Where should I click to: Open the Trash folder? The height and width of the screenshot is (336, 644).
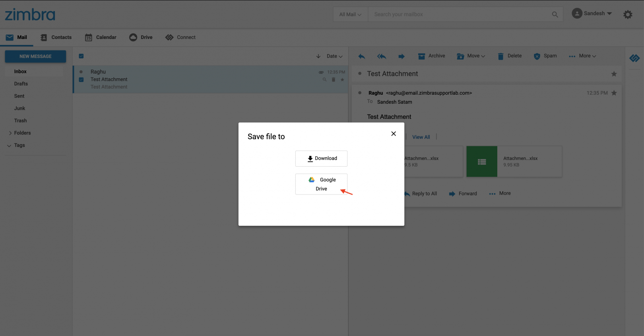coord(20,121)
